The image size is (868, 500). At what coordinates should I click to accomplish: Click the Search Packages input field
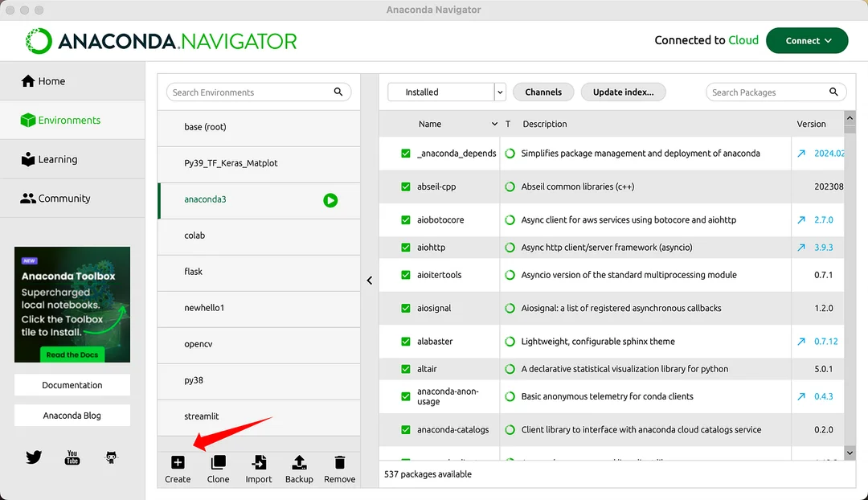click(776, 92)
